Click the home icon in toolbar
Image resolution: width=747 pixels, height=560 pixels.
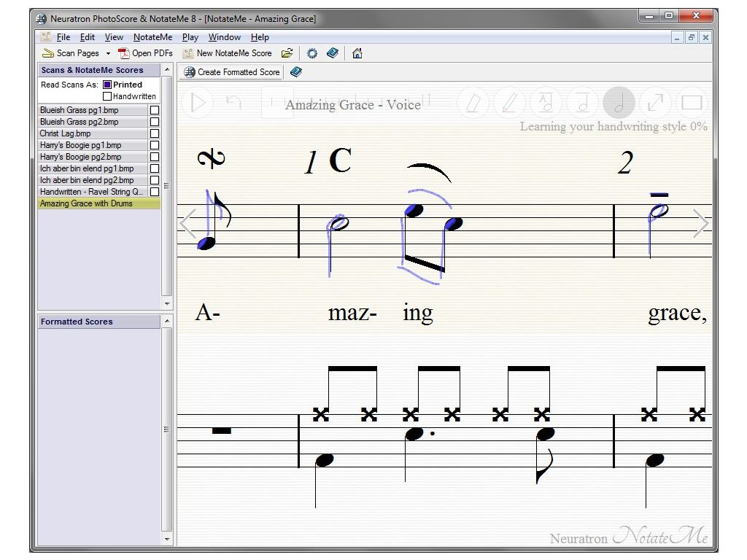point(357,53)
